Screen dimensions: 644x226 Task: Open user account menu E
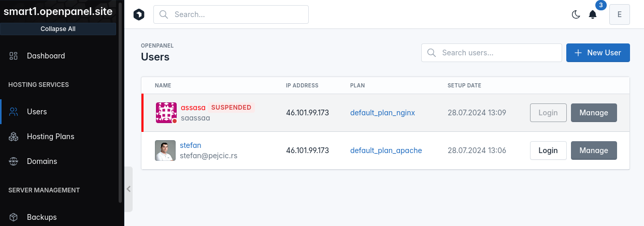[620, 14]
